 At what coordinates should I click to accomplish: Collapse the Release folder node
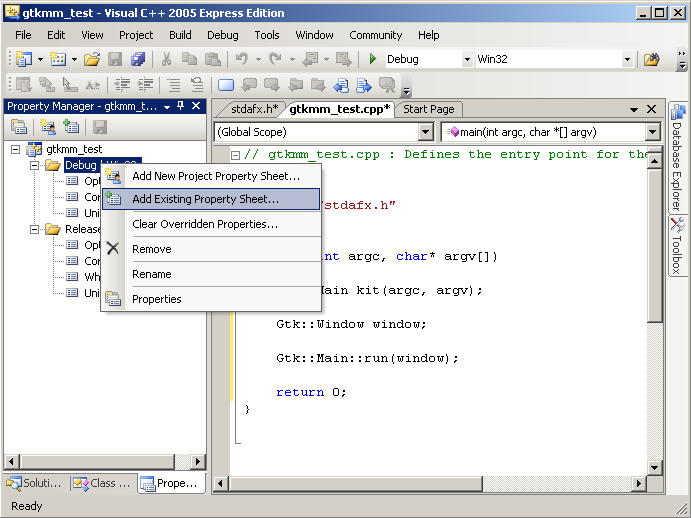click(x=34, y=229)
